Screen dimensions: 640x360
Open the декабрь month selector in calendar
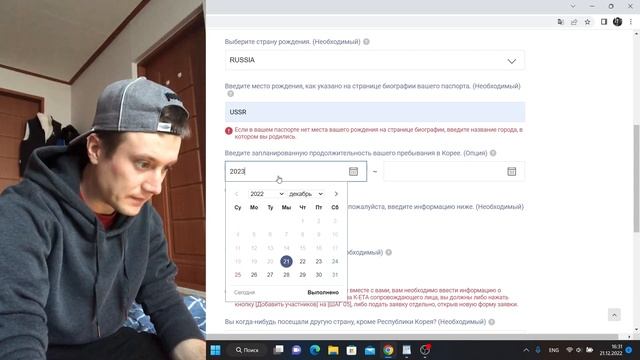(x=306, y=194)
